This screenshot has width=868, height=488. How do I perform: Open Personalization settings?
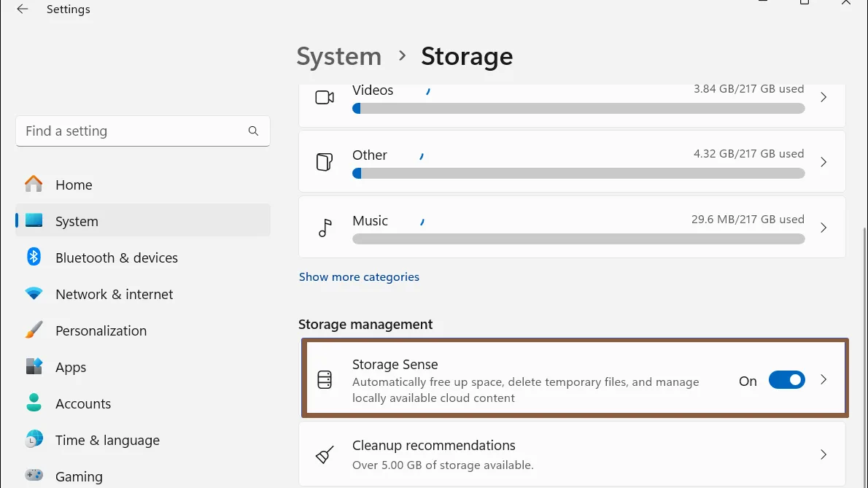pyautogui.click(x=143, y=330)
